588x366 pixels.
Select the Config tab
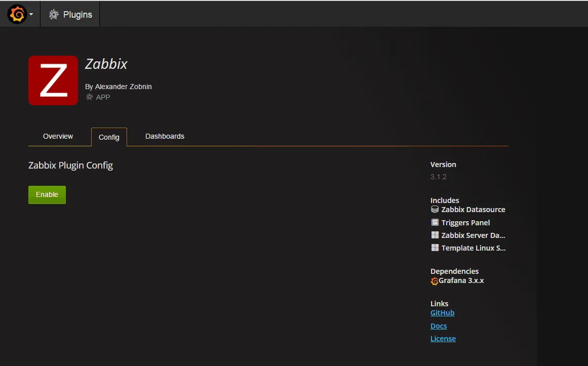[x=109, y=137]
